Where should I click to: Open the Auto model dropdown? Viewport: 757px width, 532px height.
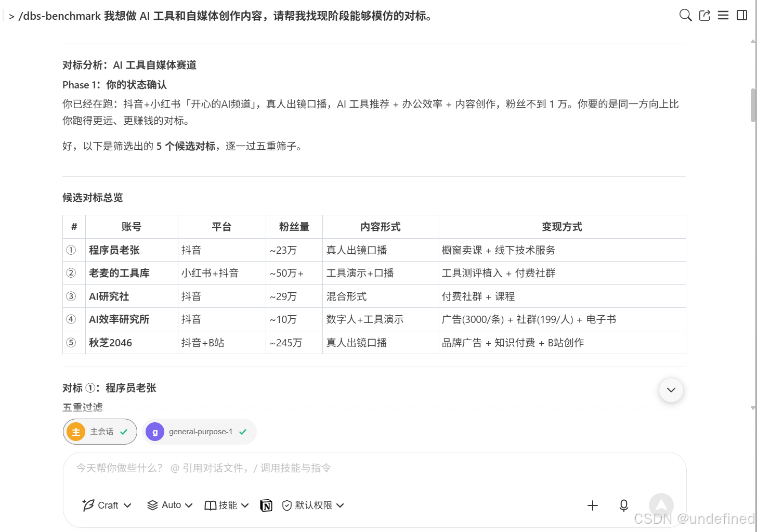(x=170, y=505)
